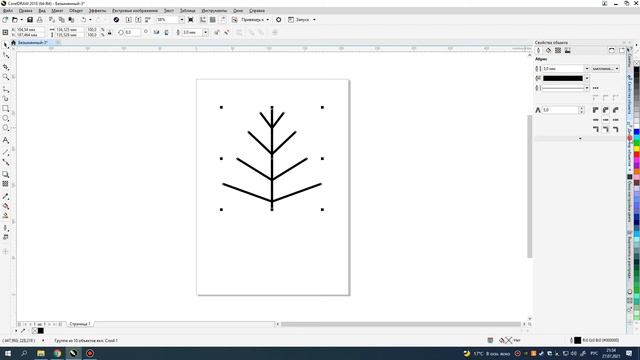Toggle mirror horizontally button

(x=156, y=32)
